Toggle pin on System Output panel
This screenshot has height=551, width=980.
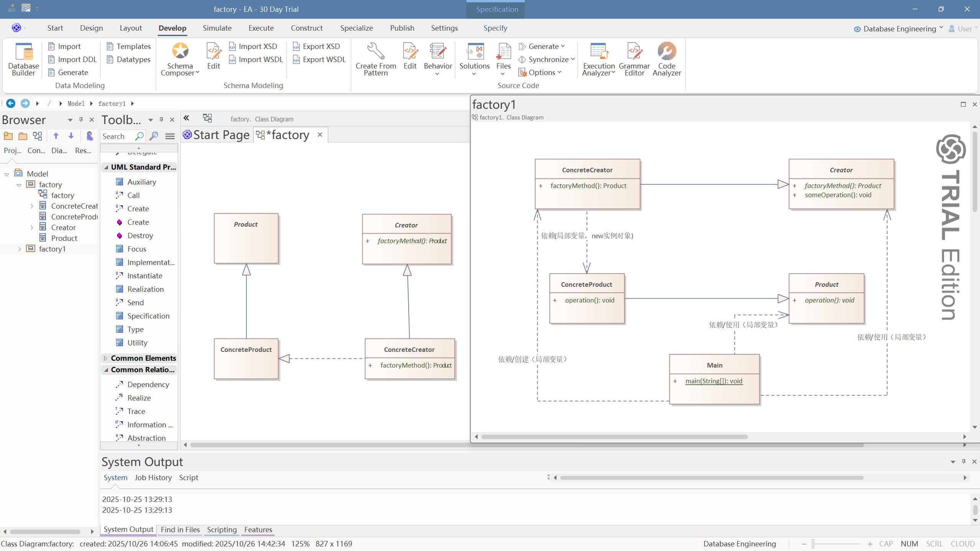click(x=964, y=462)
